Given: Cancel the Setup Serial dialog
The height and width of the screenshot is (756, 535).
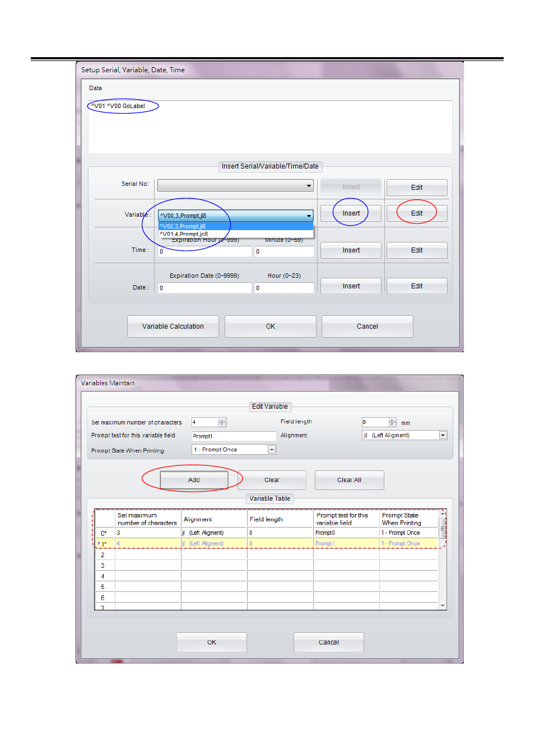Looking at the screenshot, I should (x=367, y=326).
